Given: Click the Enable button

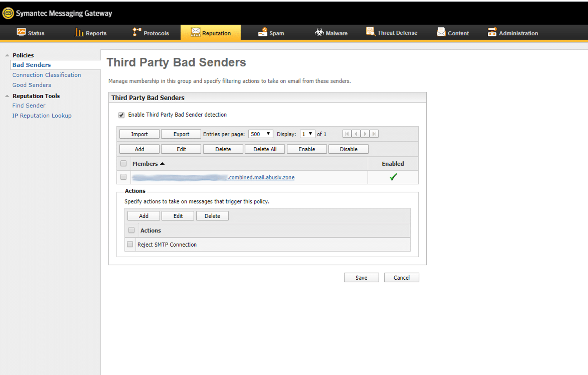Looking at the screenshot, I should (307, 149).
